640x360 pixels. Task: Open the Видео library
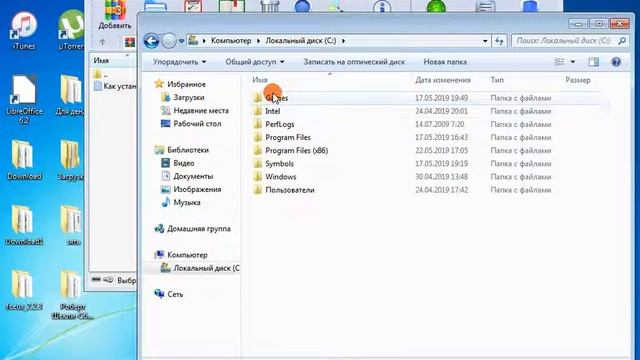[184, 163]
